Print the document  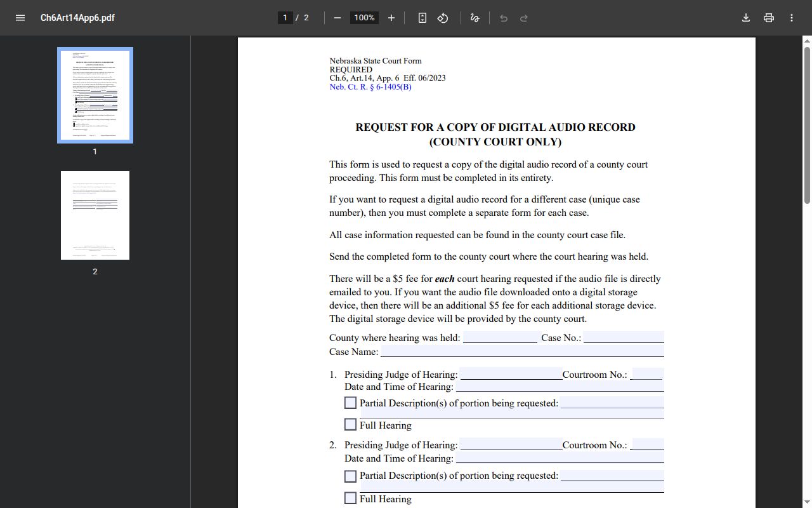point(769,18)
